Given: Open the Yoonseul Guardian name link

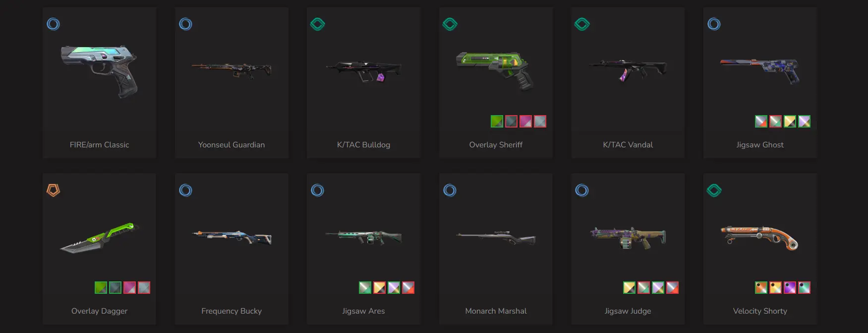Looking at the screenshot, I should [x=231, y=144].
